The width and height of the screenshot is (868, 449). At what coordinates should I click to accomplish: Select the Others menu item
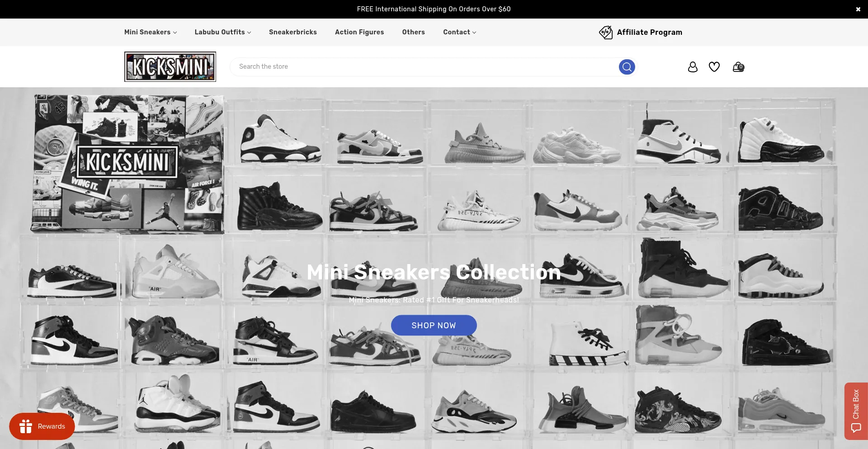click(413, 32)
